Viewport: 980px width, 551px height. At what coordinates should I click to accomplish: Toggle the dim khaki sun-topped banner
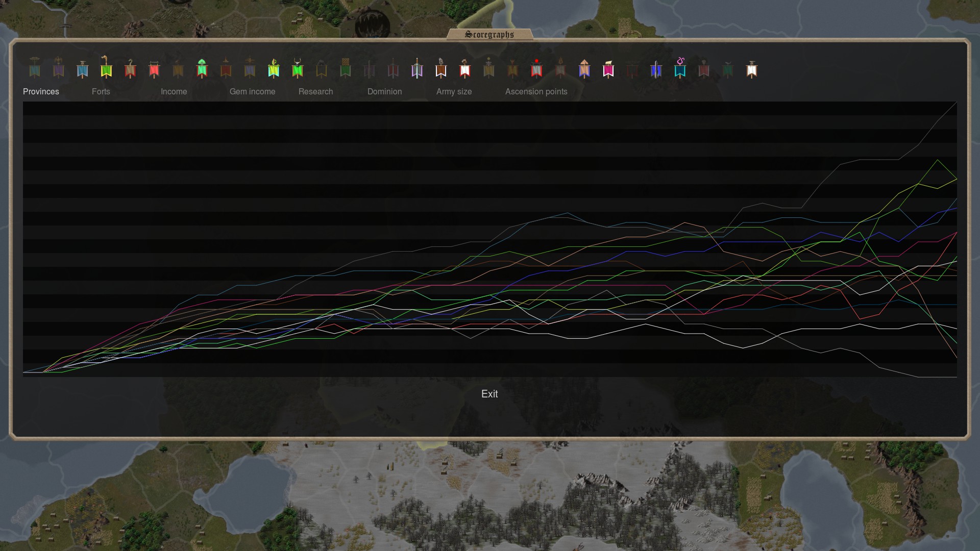pyautogui.click(x=489, y=68)
